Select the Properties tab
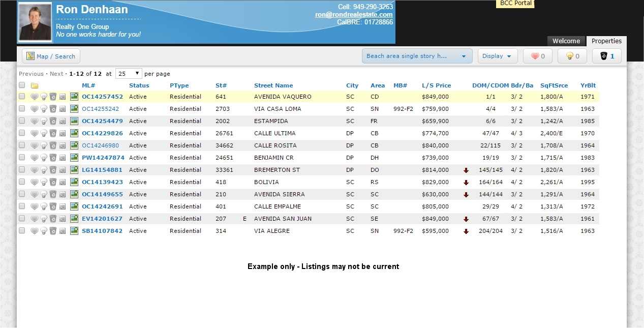644x328 pixels. click(606, 41)
